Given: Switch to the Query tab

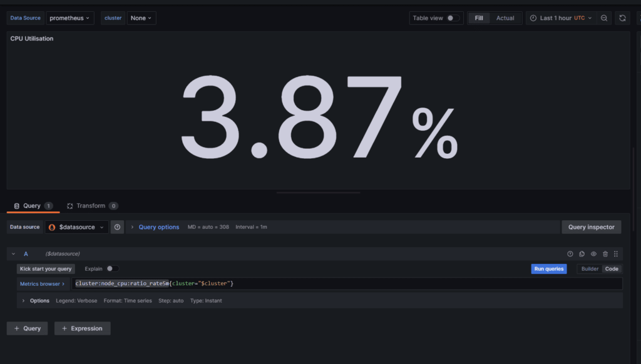Looking at the screenshot, I should point(33,206).
